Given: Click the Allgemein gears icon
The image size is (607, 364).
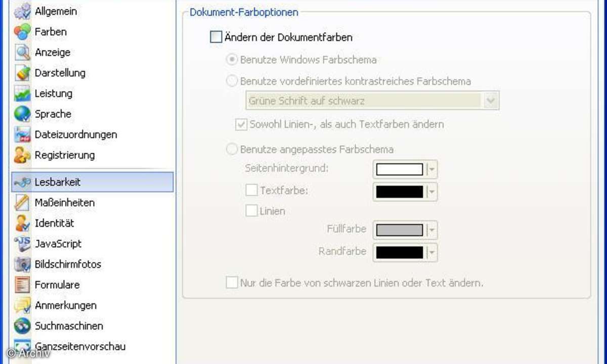Looking at the screenshot, I should coord(22,11).
